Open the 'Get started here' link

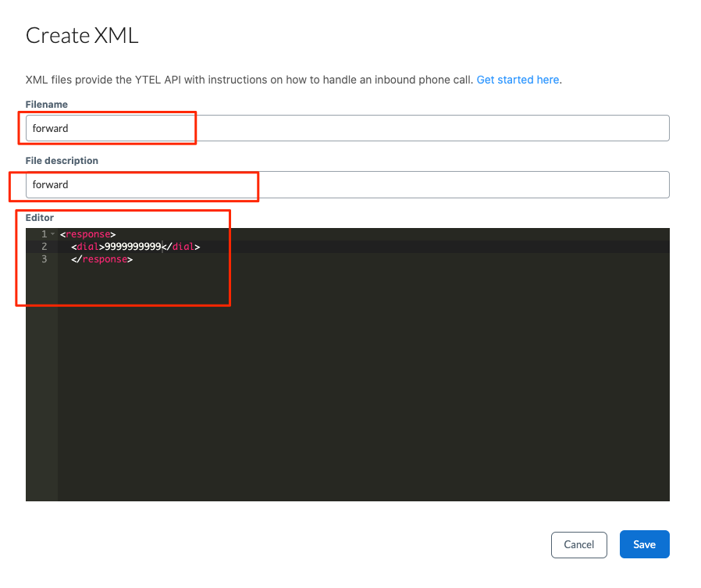(x=518, y=80)
